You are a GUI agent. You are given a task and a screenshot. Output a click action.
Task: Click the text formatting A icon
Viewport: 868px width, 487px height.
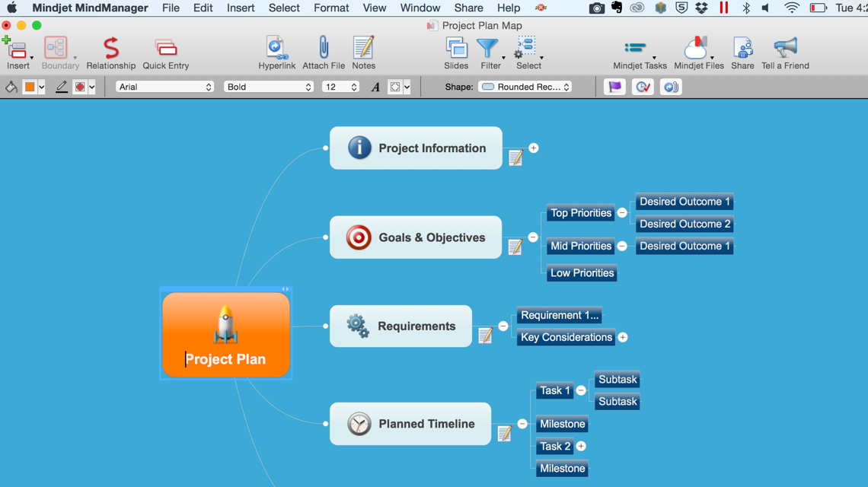pos(375,87)
